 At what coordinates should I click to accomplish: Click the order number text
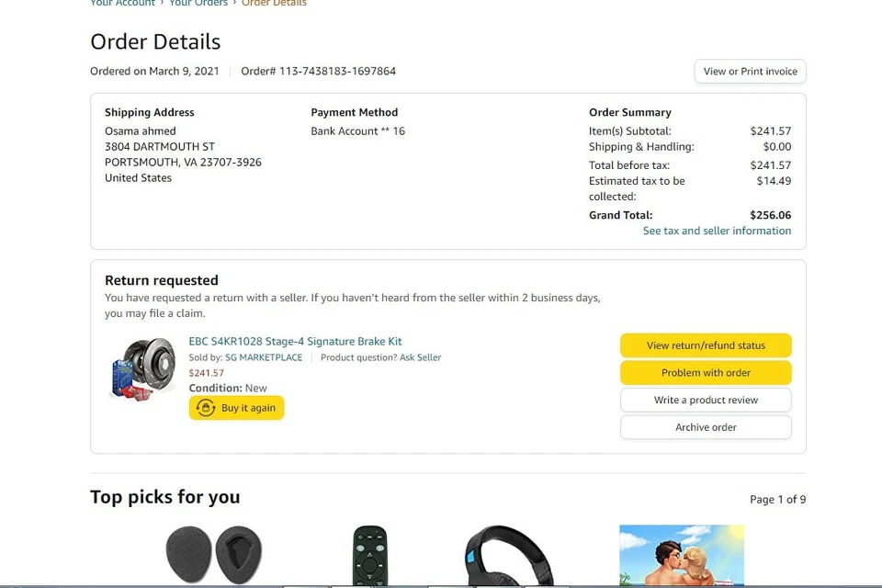coord(318,72)
